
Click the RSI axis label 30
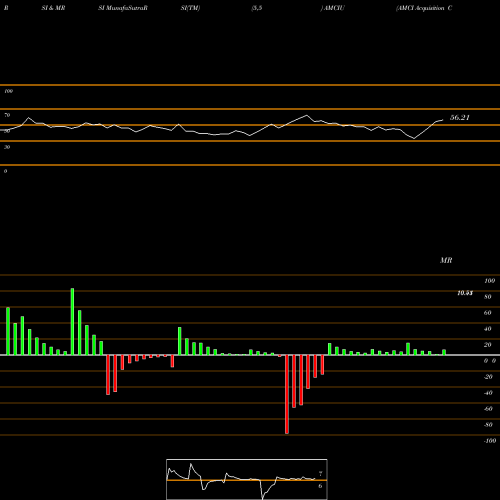coord(7,147)
